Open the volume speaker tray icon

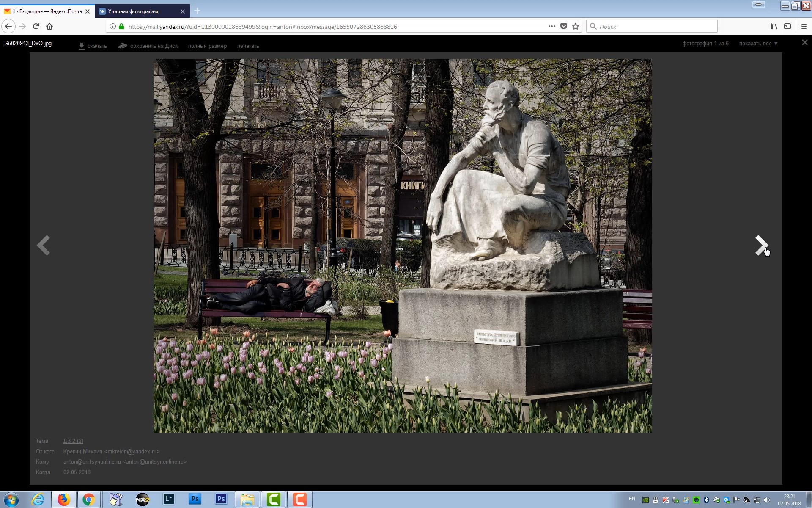(x=767, y=500)
